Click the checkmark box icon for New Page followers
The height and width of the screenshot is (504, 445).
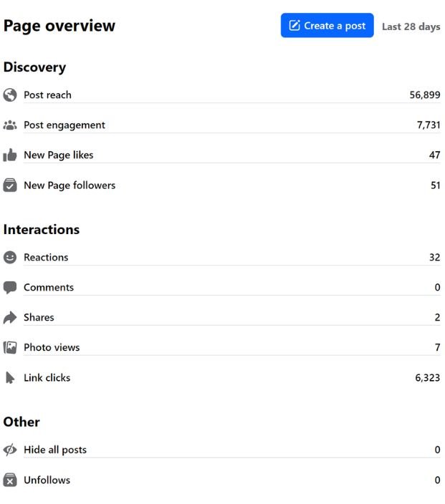[x=10, y=185]
